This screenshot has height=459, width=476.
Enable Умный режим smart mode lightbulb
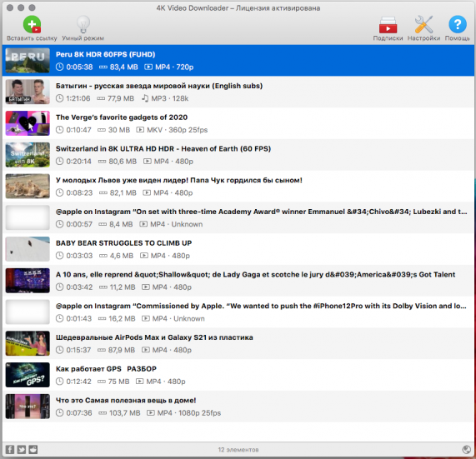[x=83, y=24]
